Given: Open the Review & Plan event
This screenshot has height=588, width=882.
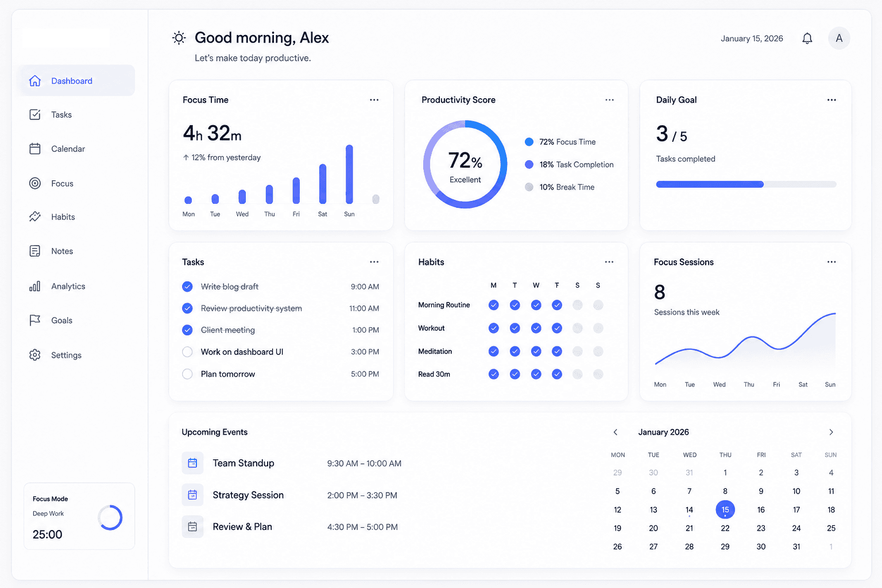Looking at the screenshot, I should (x=290, y=527).
